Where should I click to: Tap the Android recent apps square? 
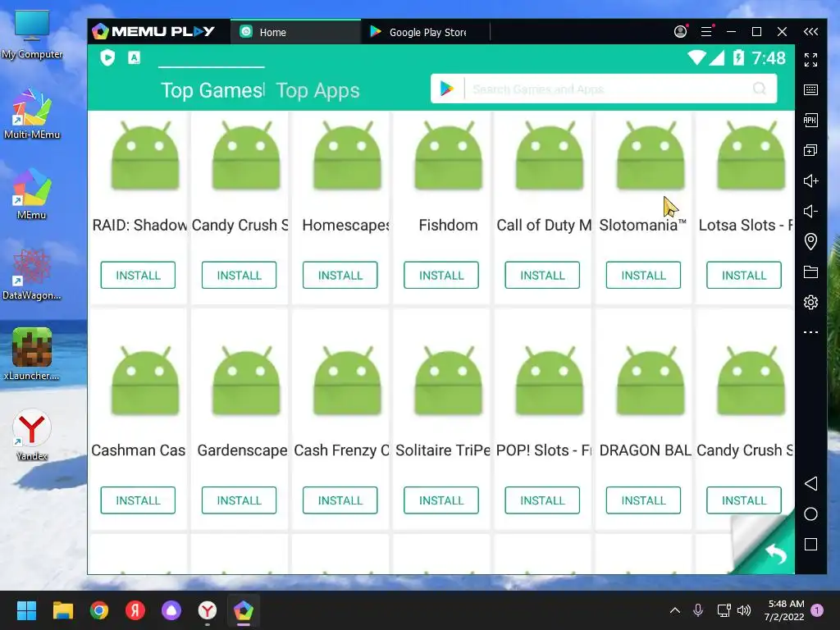click(810, 545)
